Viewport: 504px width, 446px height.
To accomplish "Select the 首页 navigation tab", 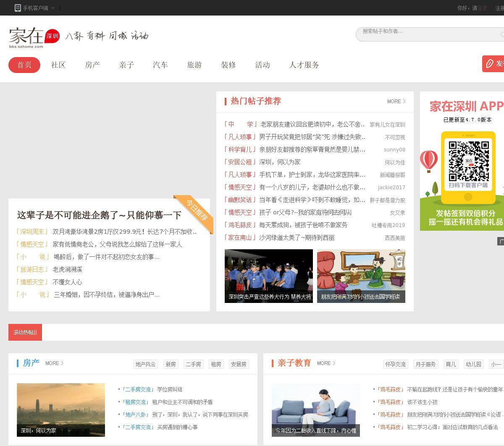I will tap(24, 65).
